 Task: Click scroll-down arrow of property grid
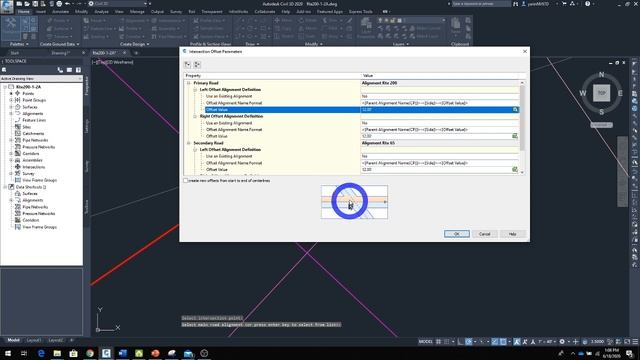[x=522, y=173]
